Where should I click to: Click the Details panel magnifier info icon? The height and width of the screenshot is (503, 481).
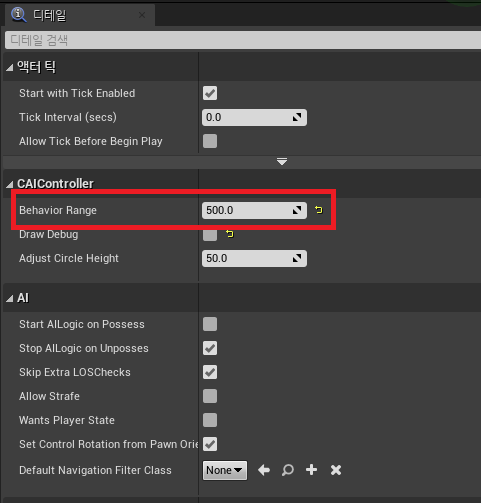tap(19, 15)
